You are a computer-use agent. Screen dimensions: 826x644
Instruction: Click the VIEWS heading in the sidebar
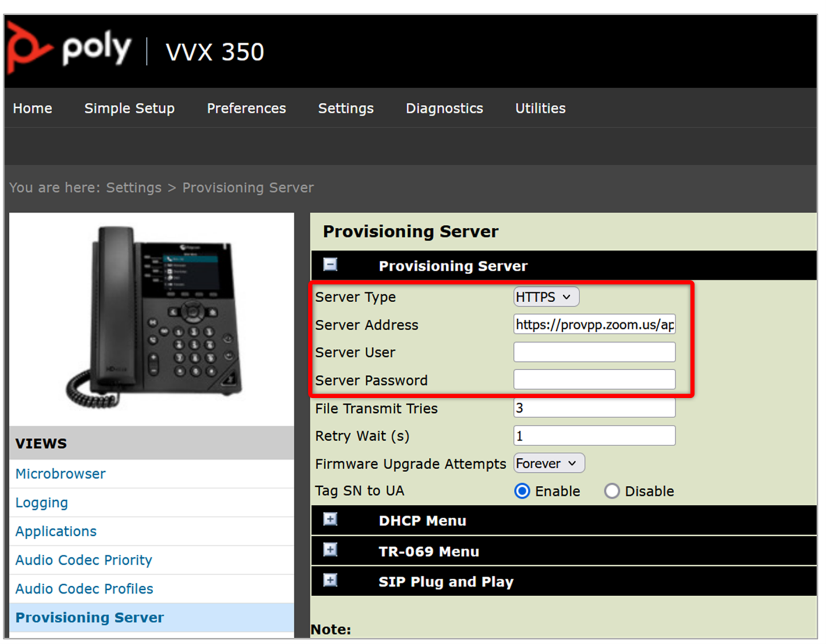[41, 443]
